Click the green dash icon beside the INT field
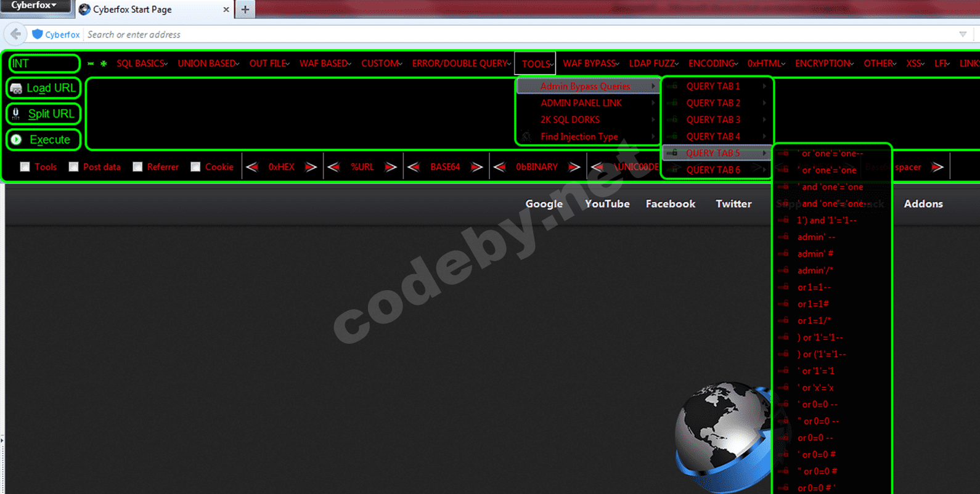 (91, 63)
